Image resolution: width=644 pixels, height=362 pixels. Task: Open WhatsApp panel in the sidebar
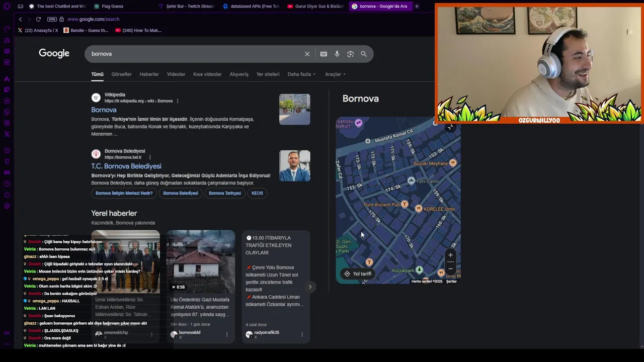(7, 112)
